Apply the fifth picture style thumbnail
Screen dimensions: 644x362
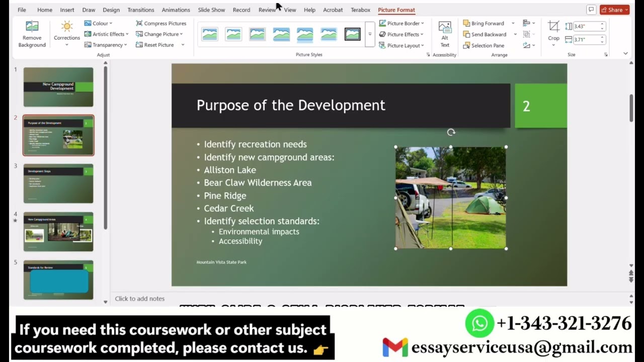tap(305, 34)
